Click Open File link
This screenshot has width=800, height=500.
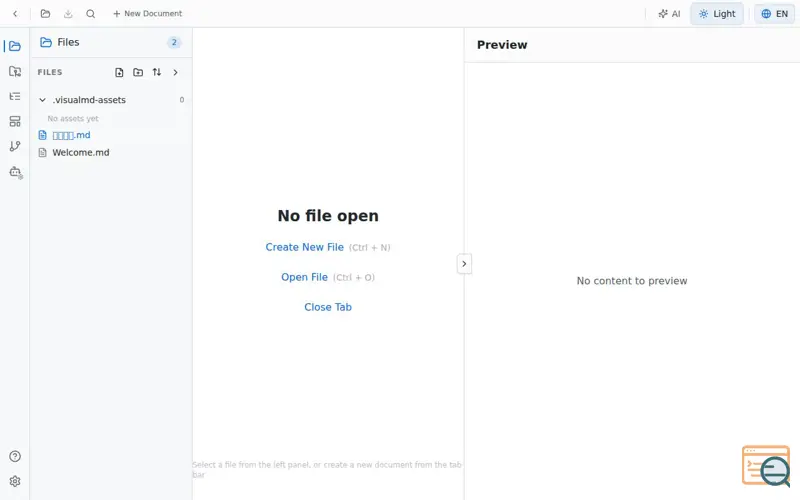click(305, 277)
